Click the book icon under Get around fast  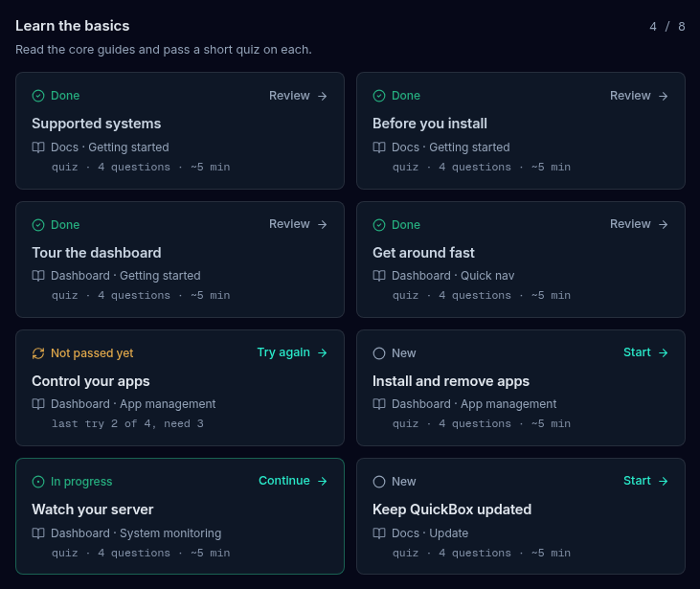379,276
